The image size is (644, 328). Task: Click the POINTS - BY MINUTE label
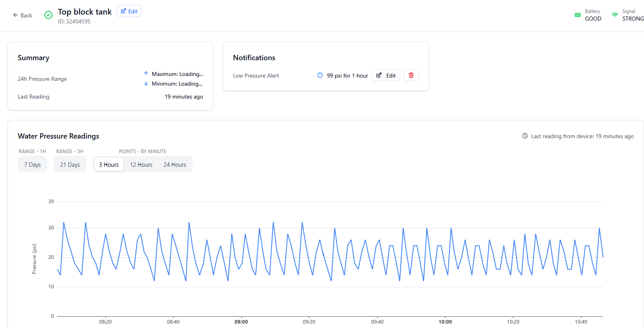[x=142, y=151]
